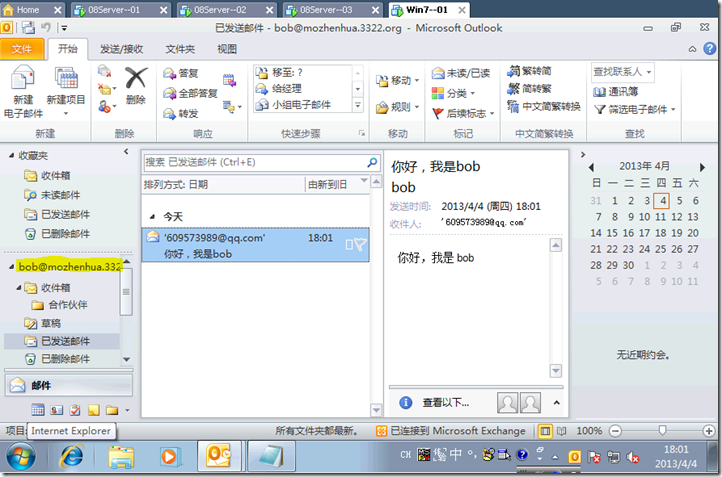The image size is (722, 477).
Task: Delete the selected message with 删除
Action: click(136, 86)
